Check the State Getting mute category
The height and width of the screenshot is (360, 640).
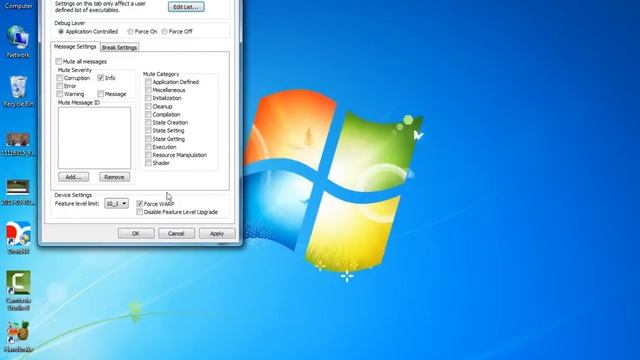coord(148,139)
